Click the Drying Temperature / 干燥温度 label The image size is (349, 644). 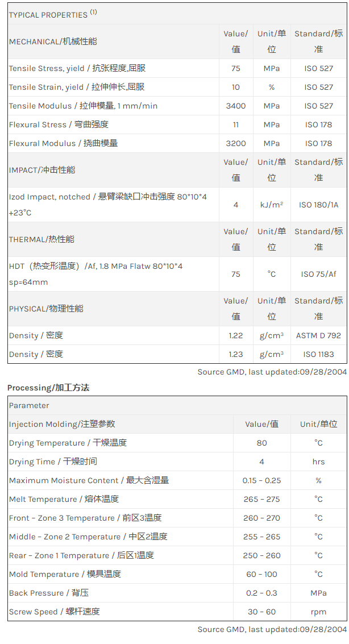pyautogui.click(x=68, y=443)
